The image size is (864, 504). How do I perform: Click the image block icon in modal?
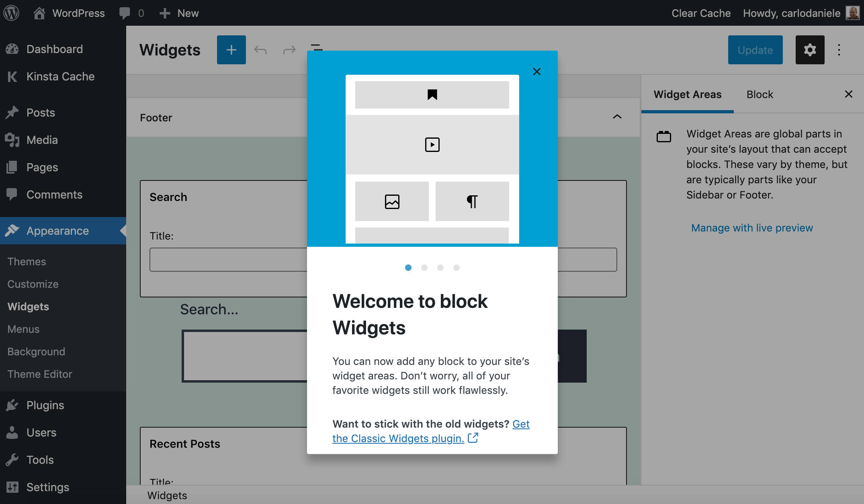(391, 202)
